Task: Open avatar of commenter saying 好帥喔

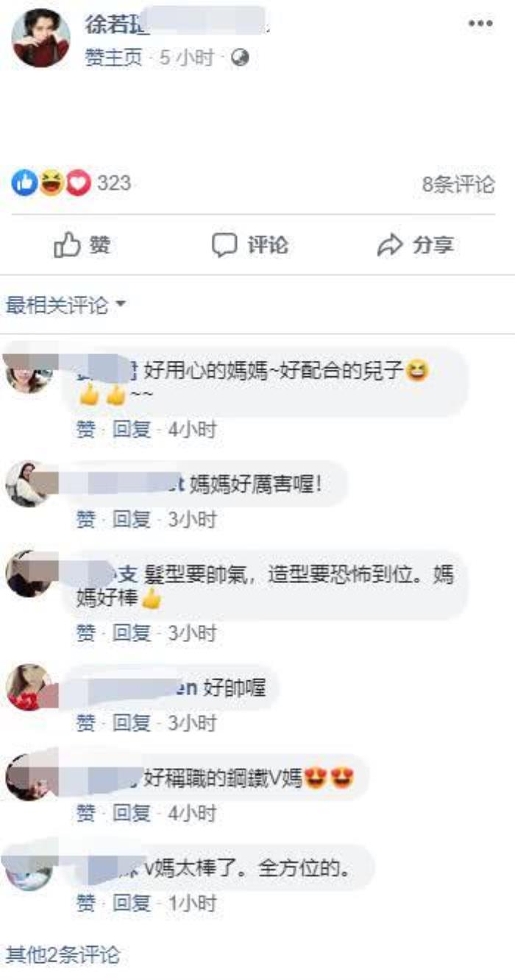Action: coord(29,687)
